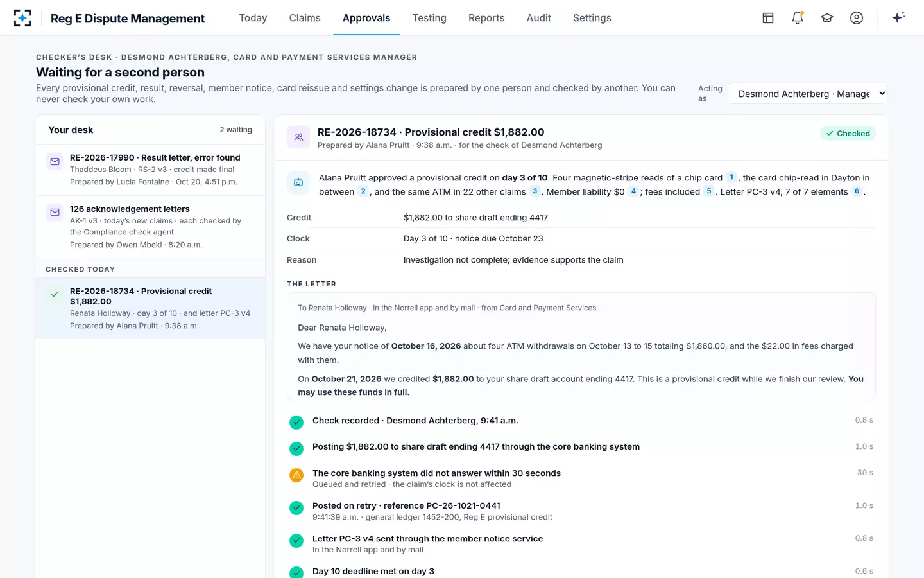Click 'Dear Renata Holloway,' in the letter
Image resolution: width=924 pixels, height=578 pixels.
click(342, 328)
